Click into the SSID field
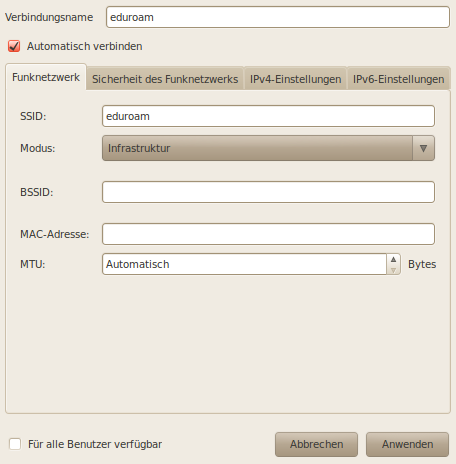This screenshot has width=456, height=464. (268, 116)
